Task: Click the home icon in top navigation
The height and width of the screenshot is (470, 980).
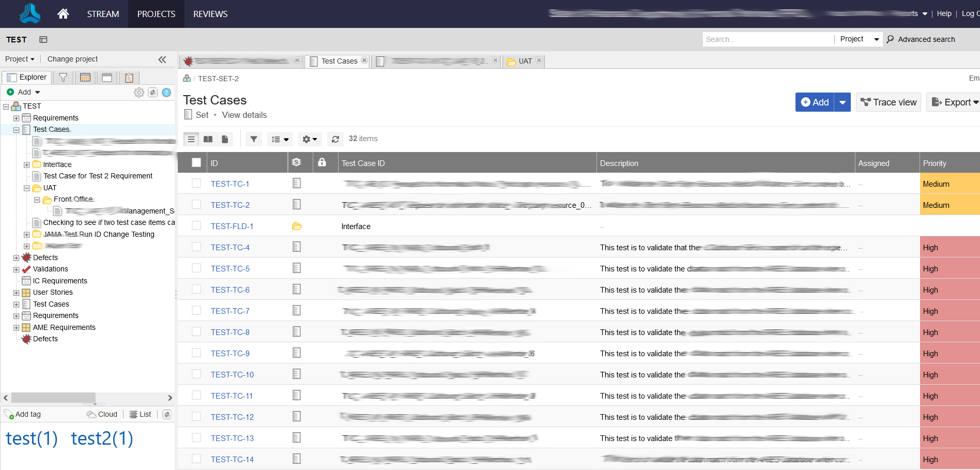Action: click(x=63, y=14)
